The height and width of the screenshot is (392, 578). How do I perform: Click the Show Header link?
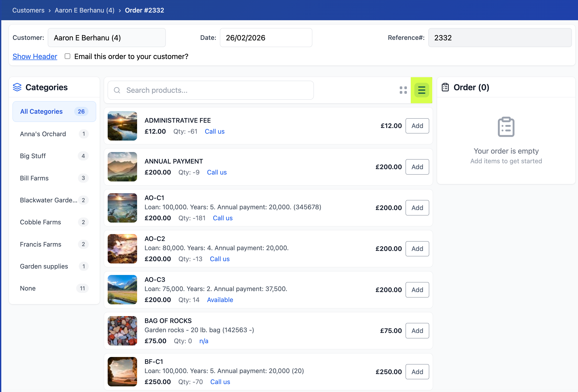35,56
